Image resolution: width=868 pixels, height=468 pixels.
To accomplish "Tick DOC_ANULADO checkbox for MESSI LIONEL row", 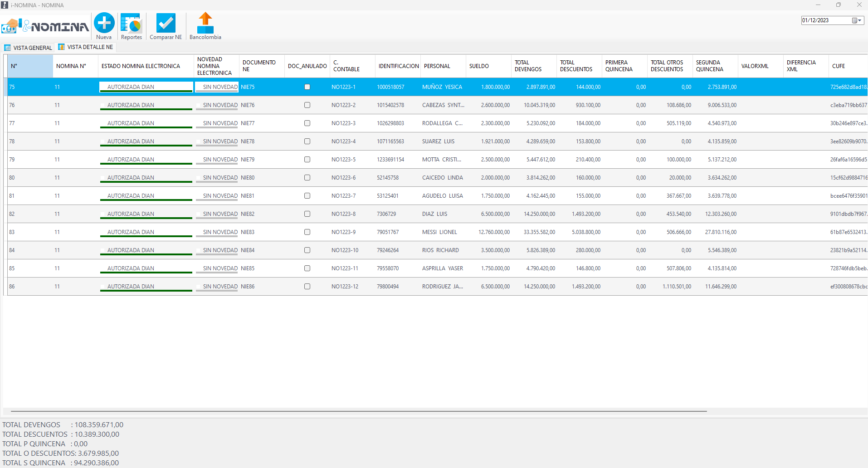I will [307, 232].
